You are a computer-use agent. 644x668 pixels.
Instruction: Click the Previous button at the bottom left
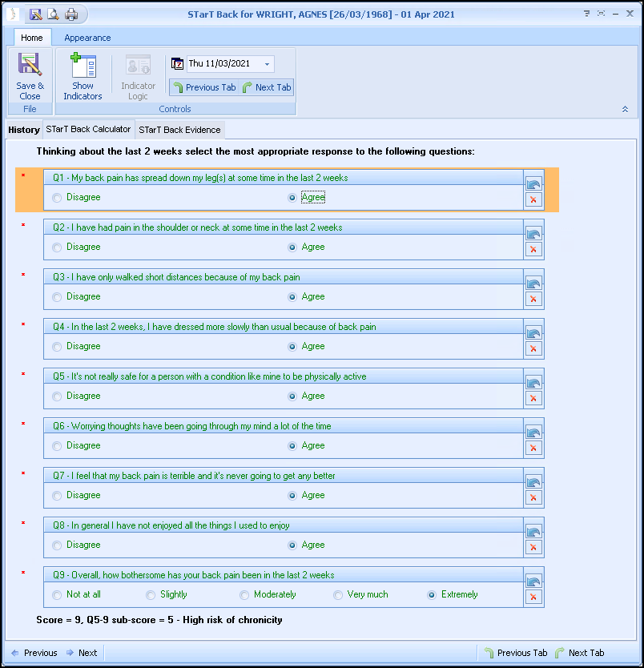34,653
